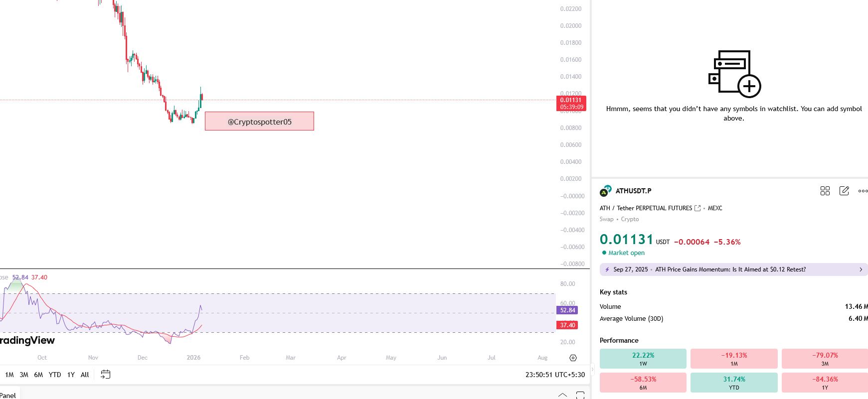Select the All time range

click(x=85, y=375)
